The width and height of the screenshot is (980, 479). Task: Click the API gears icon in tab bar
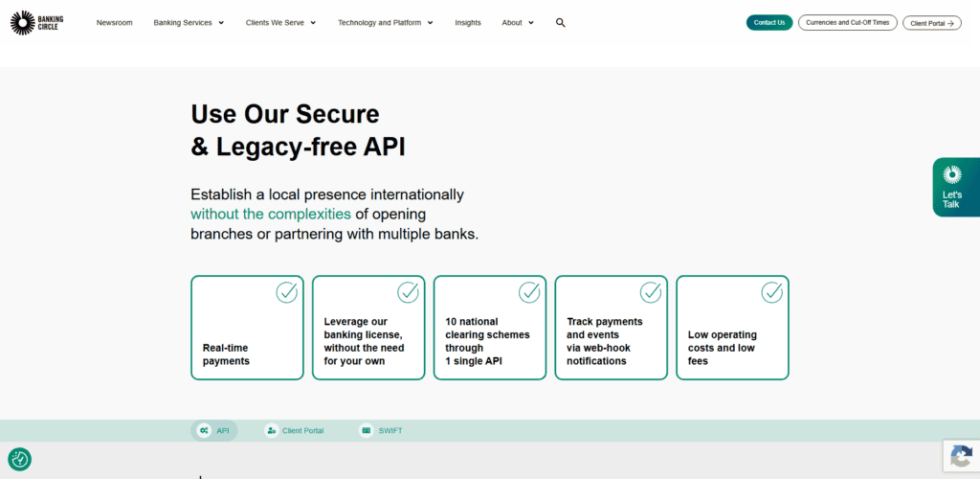tap(204, 431)
